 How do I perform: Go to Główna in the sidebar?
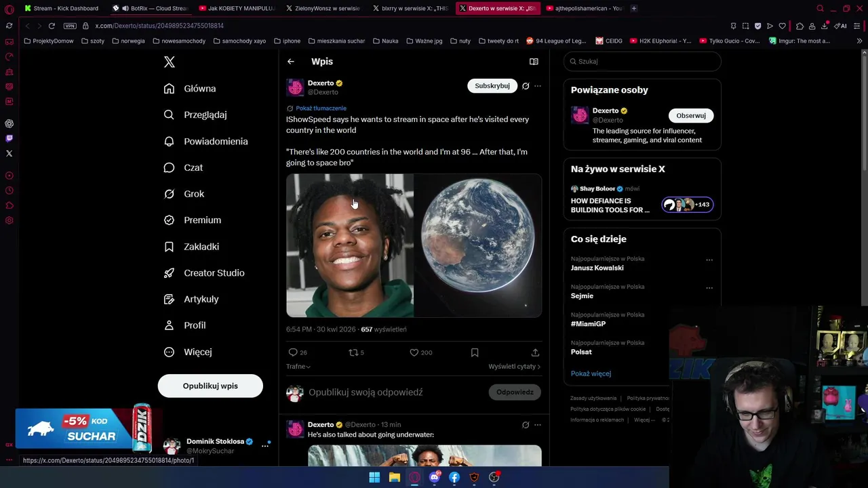(191, 89)
